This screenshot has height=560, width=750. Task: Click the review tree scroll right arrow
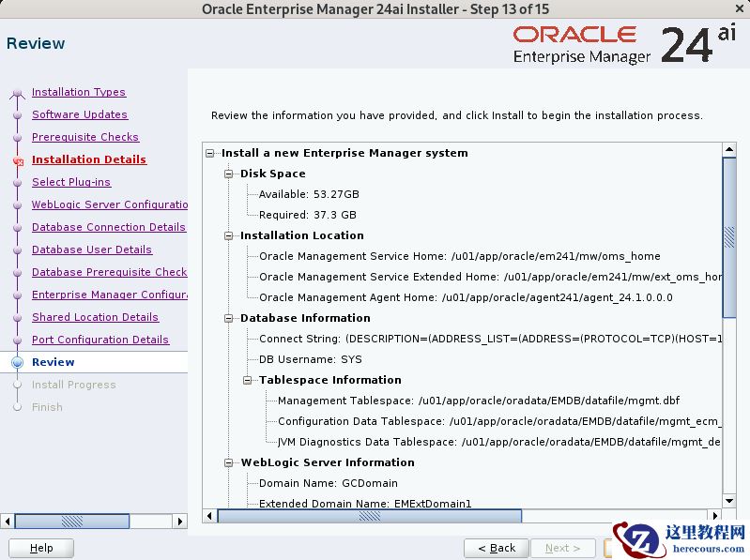714,516
